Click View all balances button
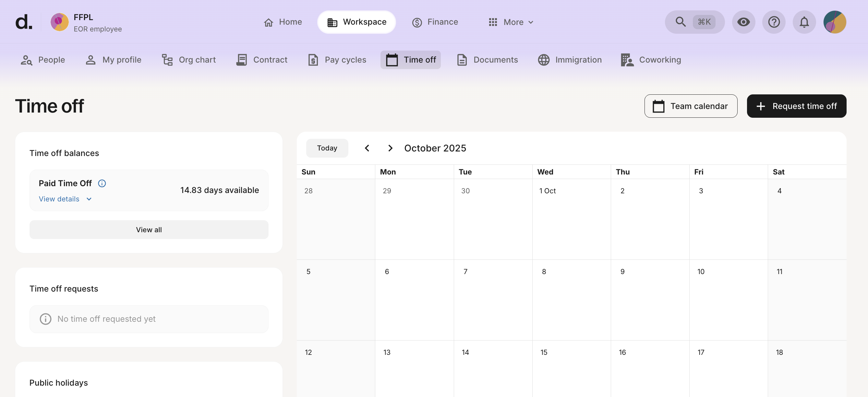Image resolution: width=868 pixels, height=397 pixels. click(149, 230)
